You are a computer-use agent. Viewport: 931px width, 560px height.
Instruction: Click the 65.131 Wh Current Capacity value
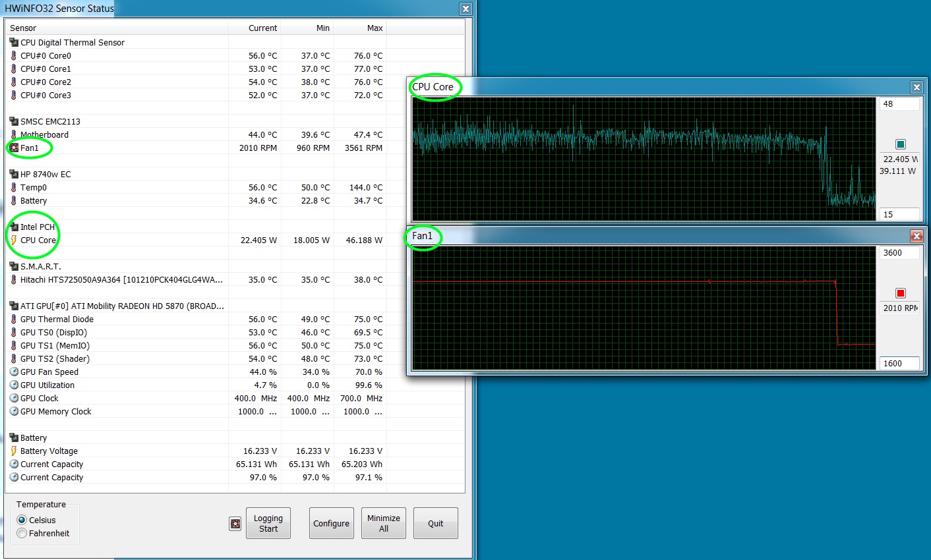tap(256, 464)
